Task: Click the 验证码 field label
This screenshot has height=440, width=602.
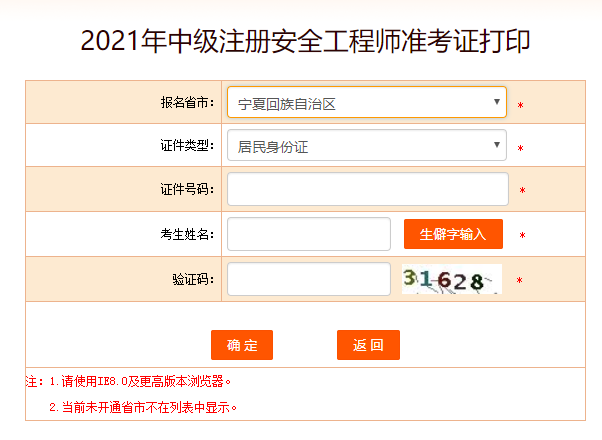Action: click(193, 279)
